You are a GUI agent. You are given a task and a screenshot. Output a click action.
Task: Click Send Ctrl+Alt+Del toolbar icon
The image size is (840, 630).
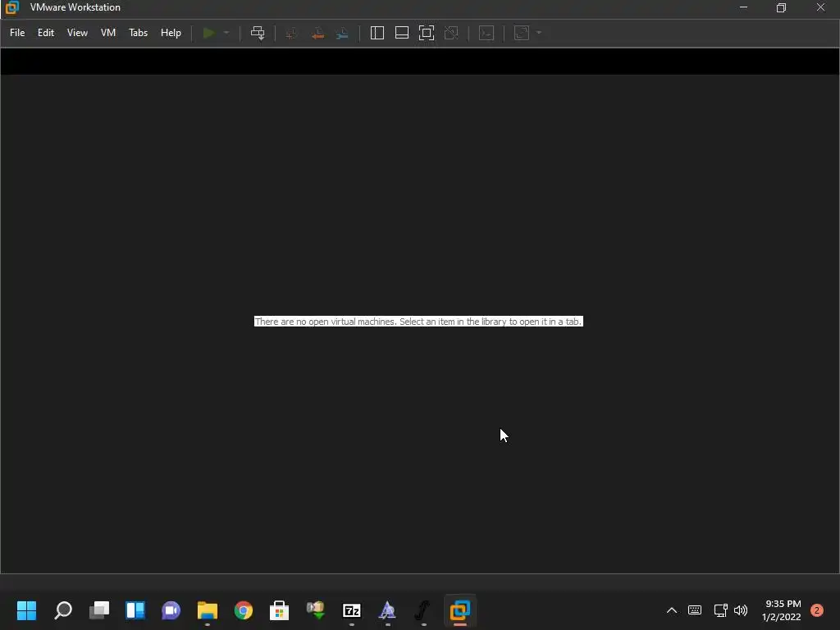point(258,33)
